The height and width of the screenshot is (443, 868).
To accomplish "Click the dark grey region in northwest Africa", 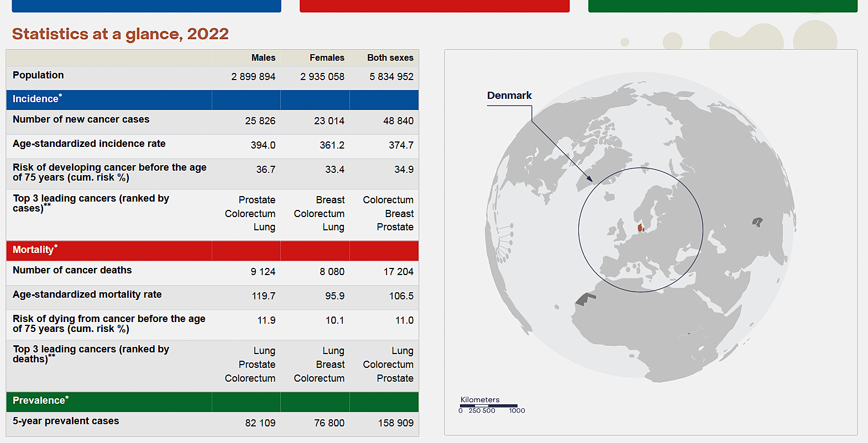I will point(585,299).
